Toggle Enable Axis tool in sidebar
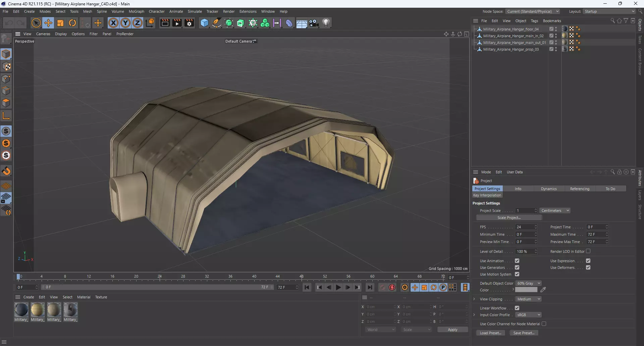Screen dimensions: 644x346 point(6,116)
